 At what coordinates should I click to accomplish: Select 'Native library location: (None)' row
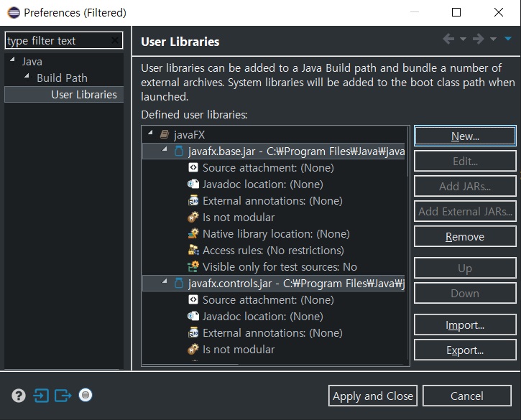click(276, 234)
